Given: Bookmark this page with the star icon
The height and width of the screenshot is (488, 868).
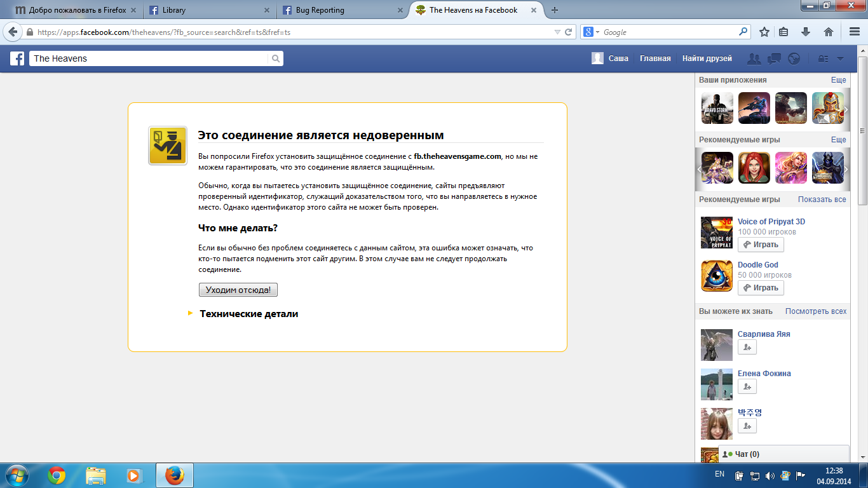Looking at the screenshot, I should tap(764, 32).
